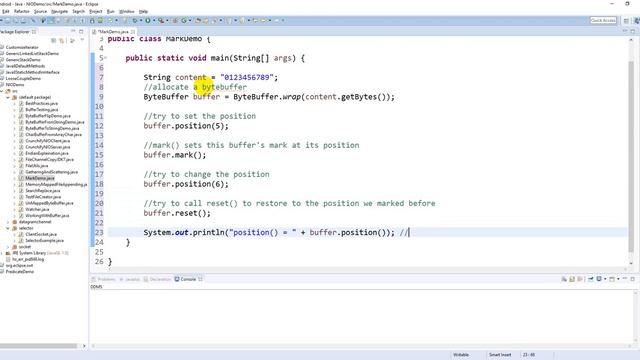
Task: Select the MarkDemo.java editor tab
Action: 113,31
